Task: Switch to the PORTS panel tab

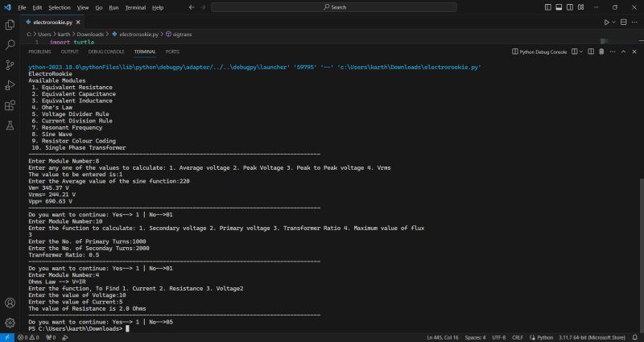Action: coord(172,52)
